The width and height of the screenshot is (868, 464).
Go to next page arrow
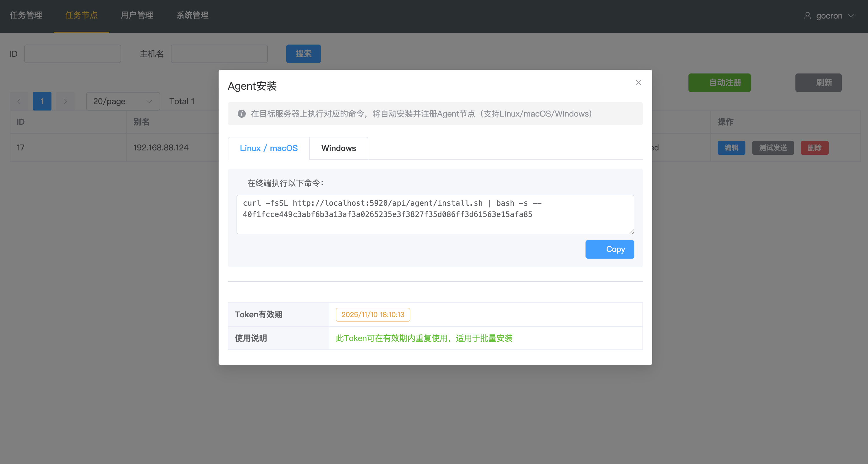coord(65,101)
